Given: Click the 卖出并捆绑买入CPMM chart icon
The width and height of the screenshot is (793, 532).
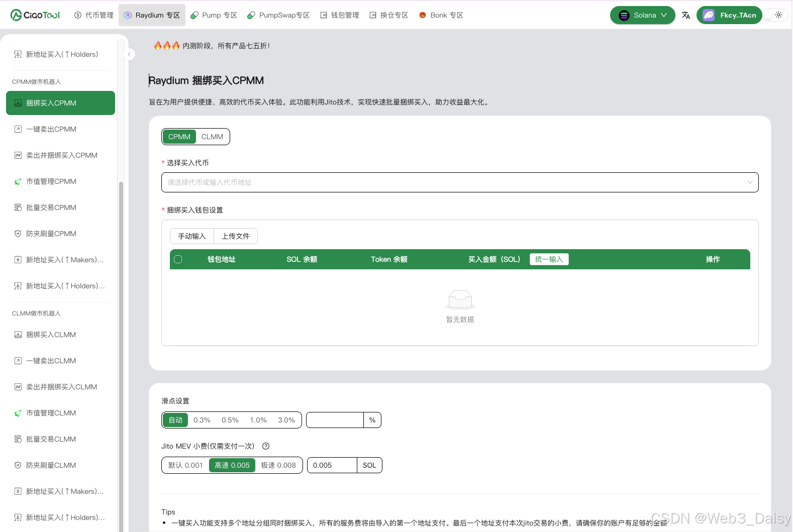Looking at the screenshot, I should pos(18,155).
